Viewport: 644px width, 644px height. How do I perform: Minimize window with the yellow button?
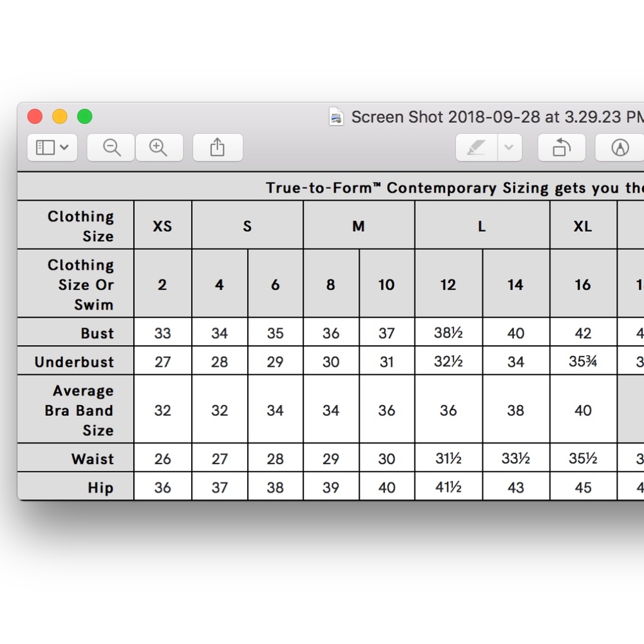(60, 117)
